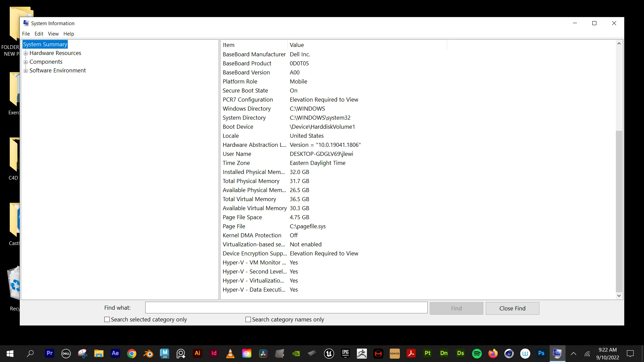The height and width of the screenshot is (362, 644).
Task: Expand the Hardware Resources node
Action: 25,53
